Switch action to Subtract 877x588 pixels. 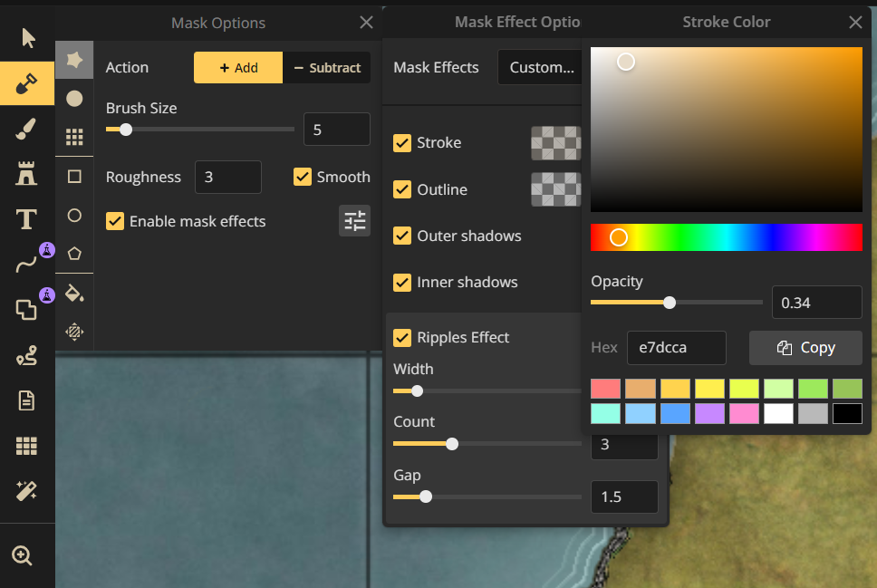327,68
